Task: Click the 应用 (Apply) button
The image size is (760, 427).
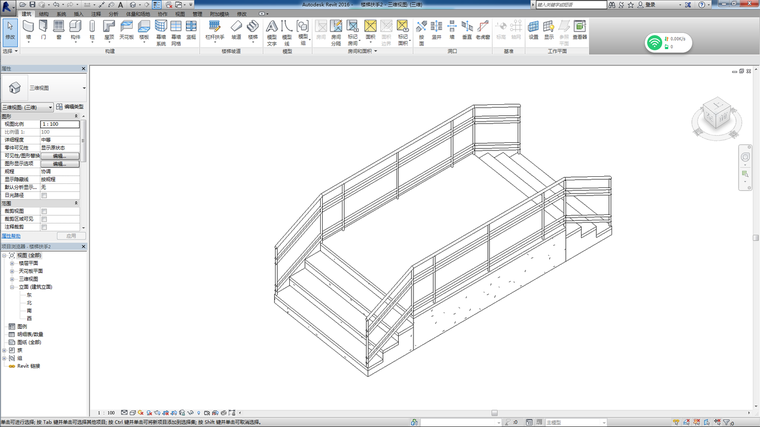Action: tap(71, 236)
